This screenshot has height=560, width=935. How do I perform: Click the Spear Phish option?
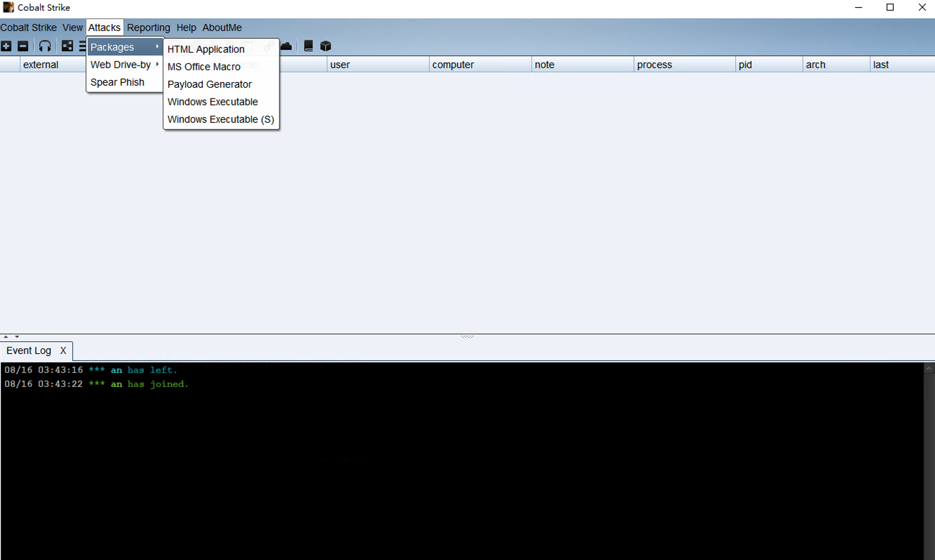tap(117, 81)
